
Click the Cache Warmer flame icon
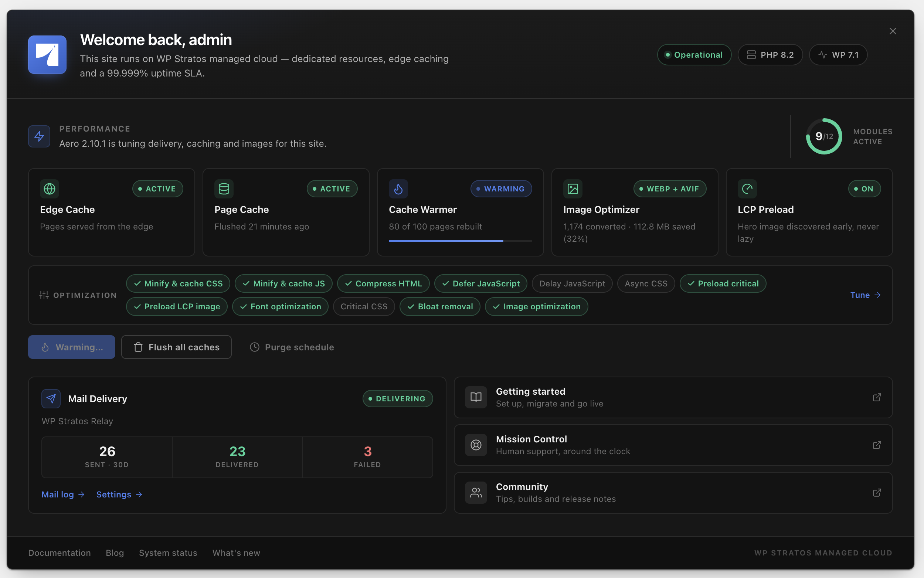398,189
